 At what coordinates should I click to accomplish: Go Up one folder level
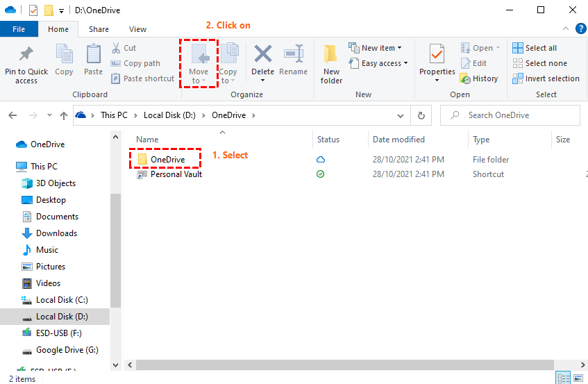coord(64,115)
